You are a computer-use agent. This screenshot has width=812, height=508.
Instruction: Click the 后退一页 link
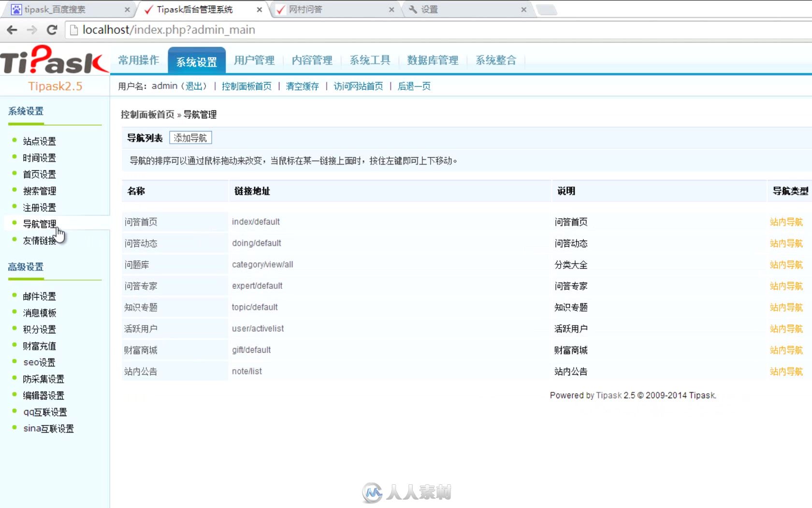point(414,86)
